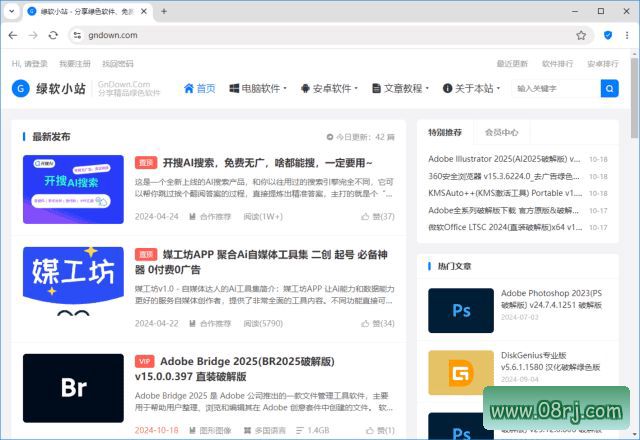Open a new browser tab
This screenshot has height=440, width=640.
(164, 11)
